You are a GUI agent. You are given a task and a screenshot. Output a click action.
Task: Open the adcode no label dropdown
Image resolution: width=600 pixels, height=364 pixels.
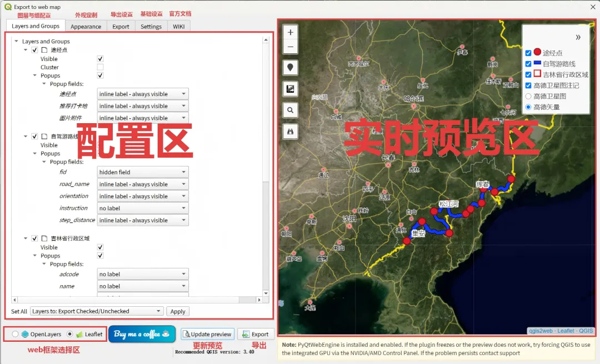pyautogui.click(x=143, y=275)
